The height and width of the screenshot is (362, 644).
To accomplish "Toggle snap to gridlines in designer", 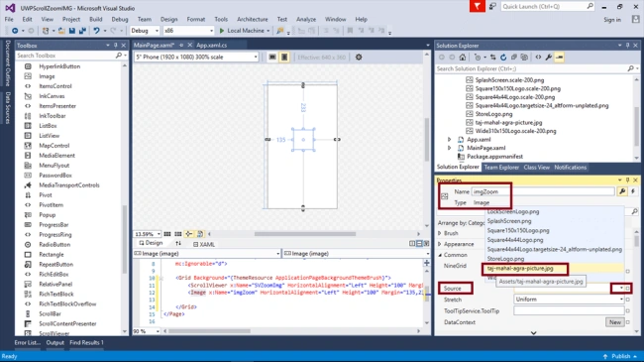I will point(177,234).
